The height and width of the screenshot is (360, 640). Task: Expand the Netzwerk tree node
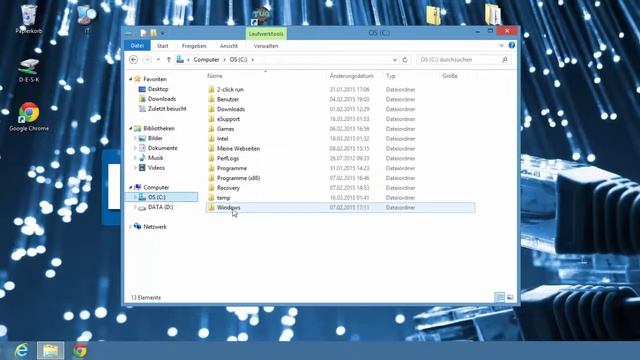(131, 227)
